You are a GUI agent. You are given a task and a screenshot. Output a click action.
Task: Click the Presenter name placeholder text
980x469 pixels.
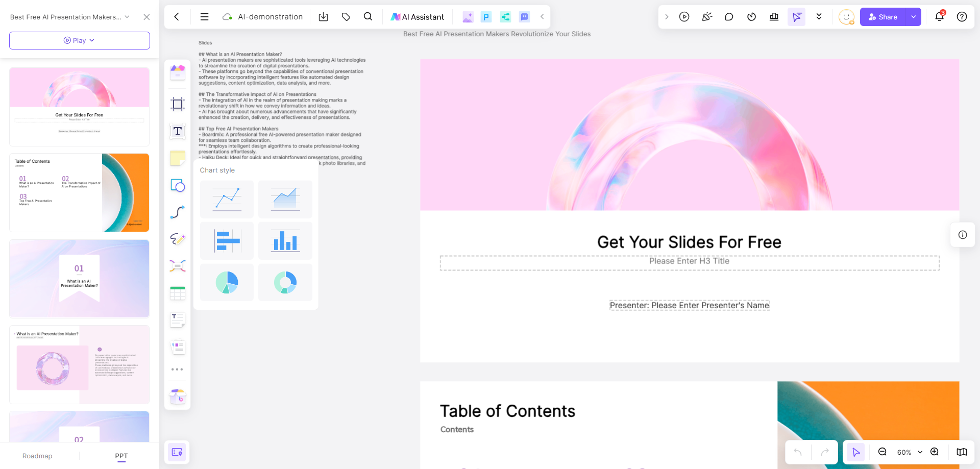tap(690, 305)
